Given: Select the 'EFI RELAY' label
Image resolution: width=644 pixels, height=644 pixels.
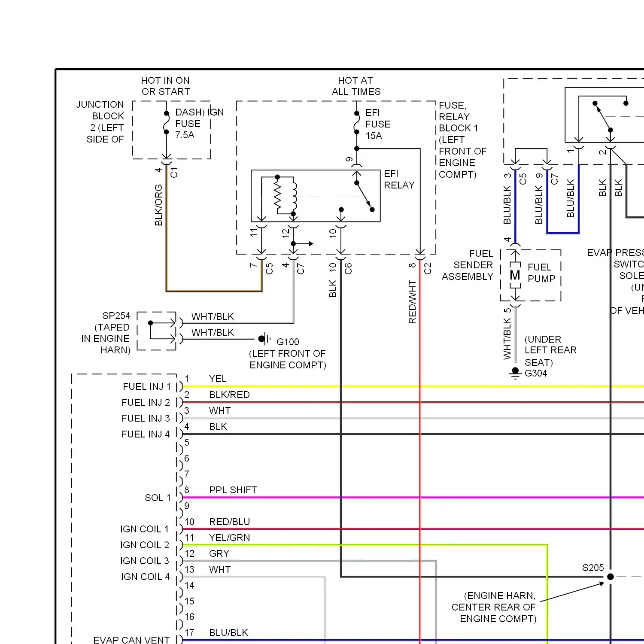Looking at the screenshot, I should [x=399, y=179].
